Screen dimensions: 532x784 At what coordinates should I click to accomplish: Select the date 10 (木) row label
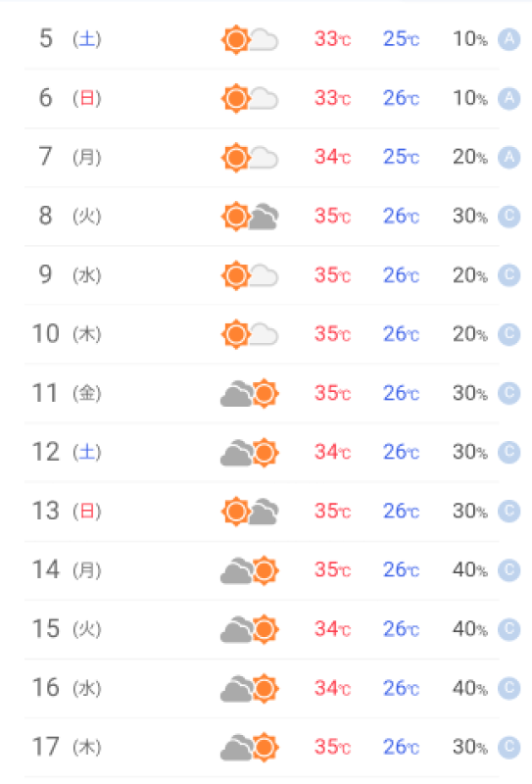67,333
